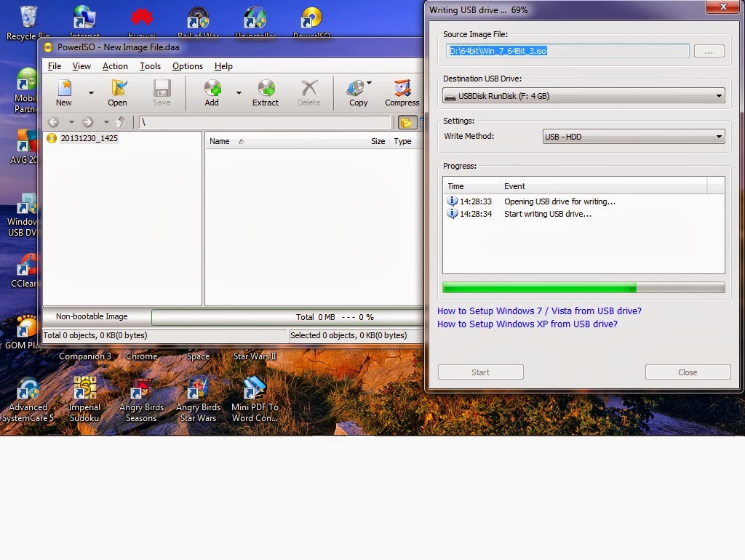Click the Up one level navigation icon
745x560 pixels.
point(121,122)
